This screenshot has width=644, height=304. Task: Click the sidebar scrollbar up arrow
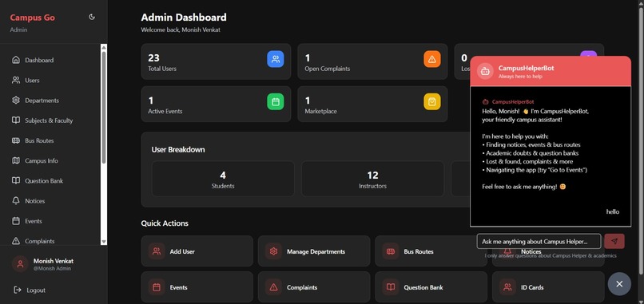(104, 48)
